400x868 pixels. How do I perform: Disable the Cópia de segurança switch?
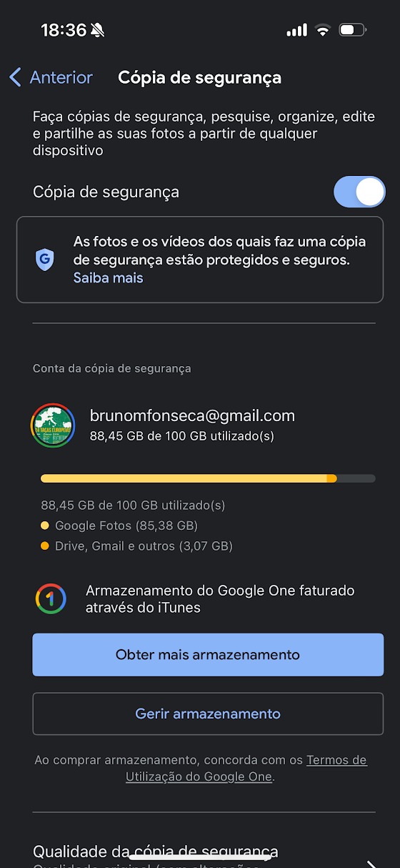click(359, 192)
